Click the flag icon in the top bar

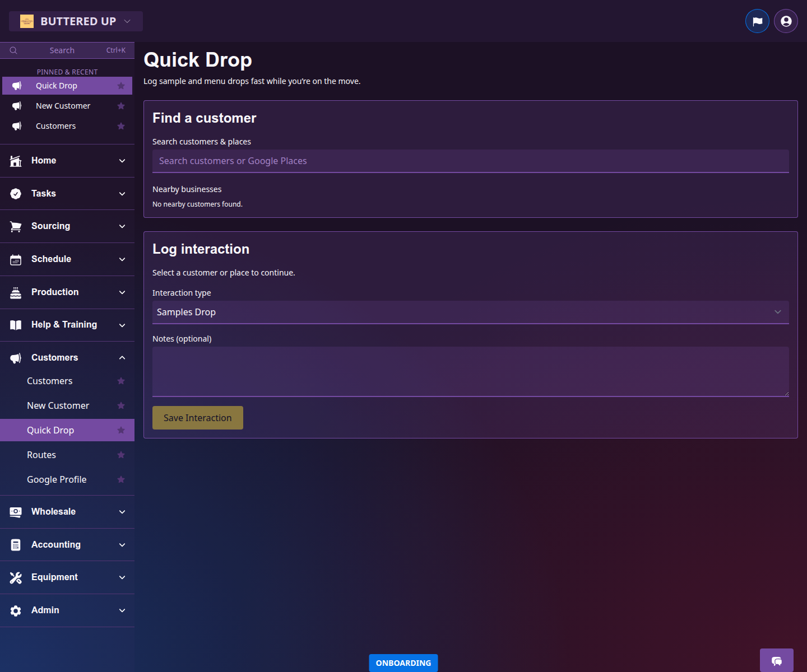[x=757, y=21]
